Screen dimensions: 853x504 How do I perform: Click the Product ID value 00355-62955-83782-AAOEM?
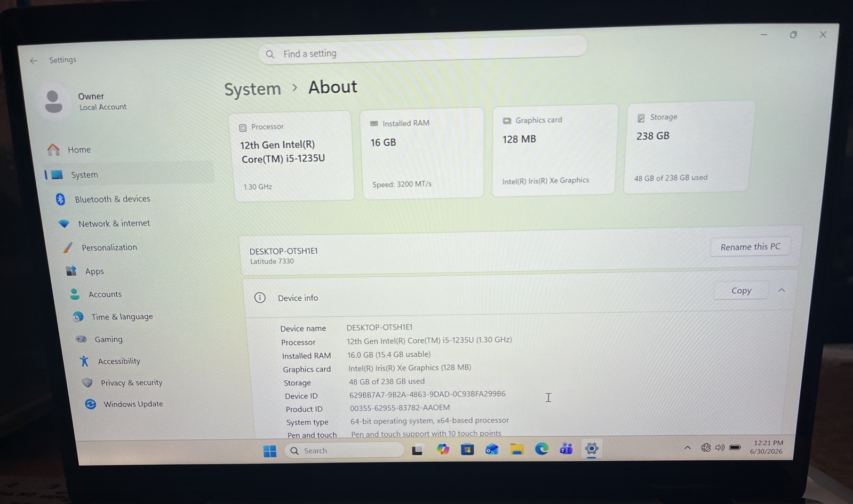click(x=400, y=407)
